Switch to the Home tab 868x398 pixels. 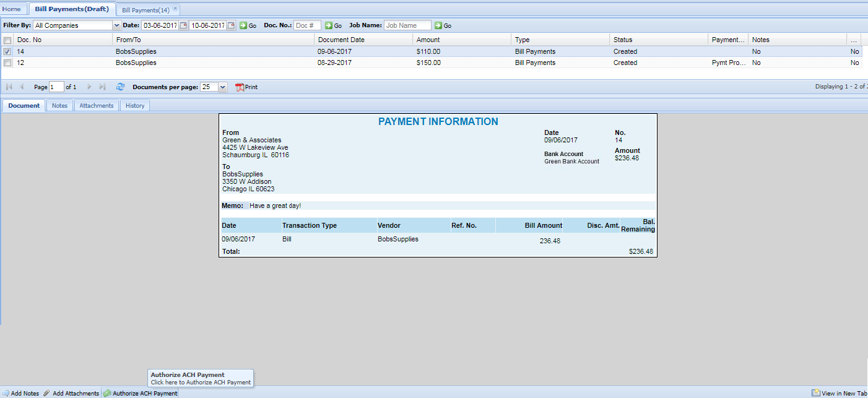(12, 9)
